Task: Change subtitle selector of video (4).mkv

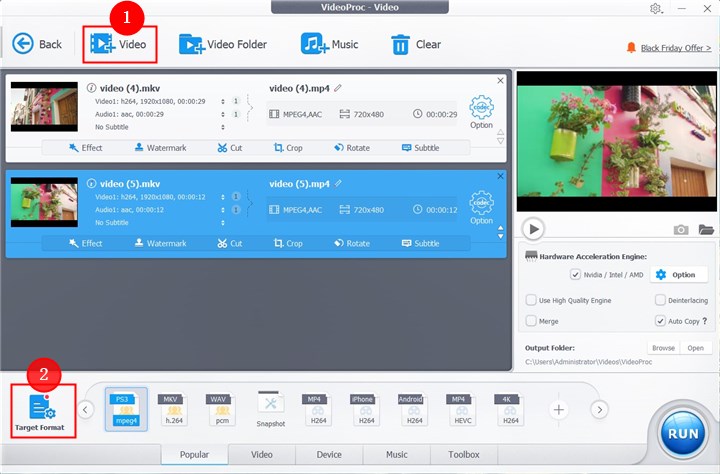Action: [223, 127]
